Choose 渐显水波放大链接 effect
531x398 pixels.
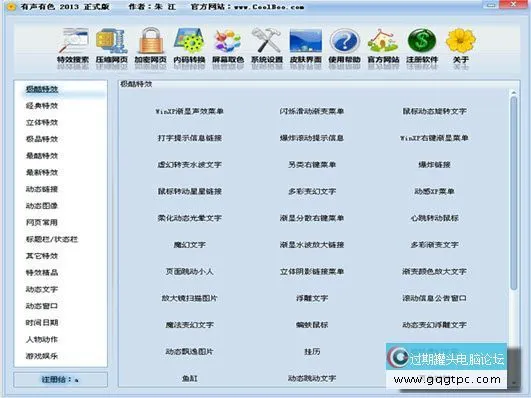pyautogui.click(x=312, y=245)
